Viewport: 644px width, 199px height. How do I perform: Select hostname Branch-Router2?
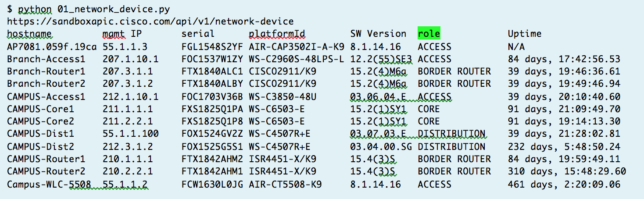coord(46,83)
